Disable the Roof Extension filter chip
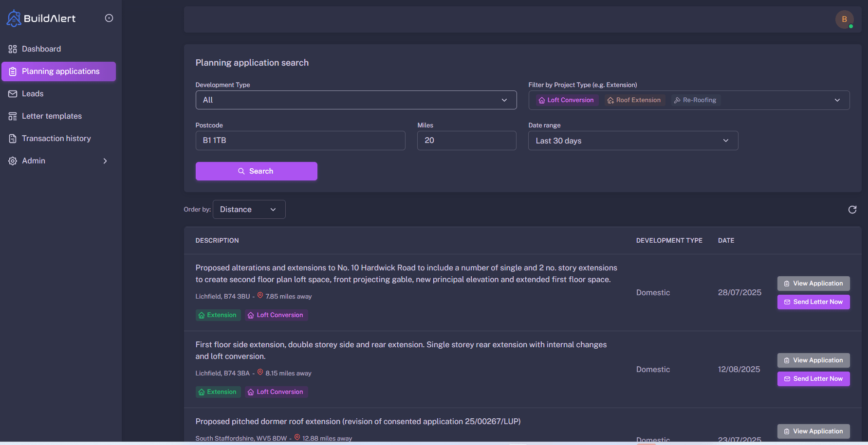Image resolution: width=868 pixels, height=445 pixels. point(634,100)
